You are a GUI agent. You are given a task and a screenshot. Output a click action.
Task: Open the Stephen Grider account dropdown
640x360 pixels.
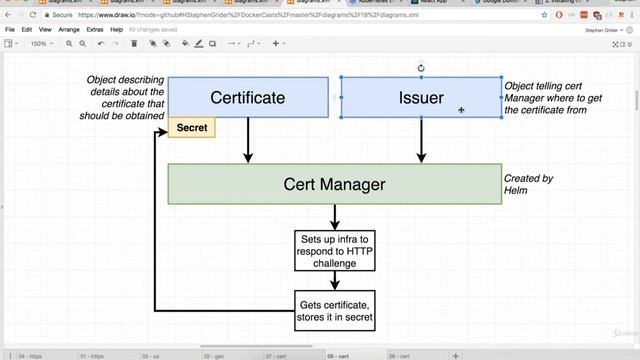click(604, 30)
